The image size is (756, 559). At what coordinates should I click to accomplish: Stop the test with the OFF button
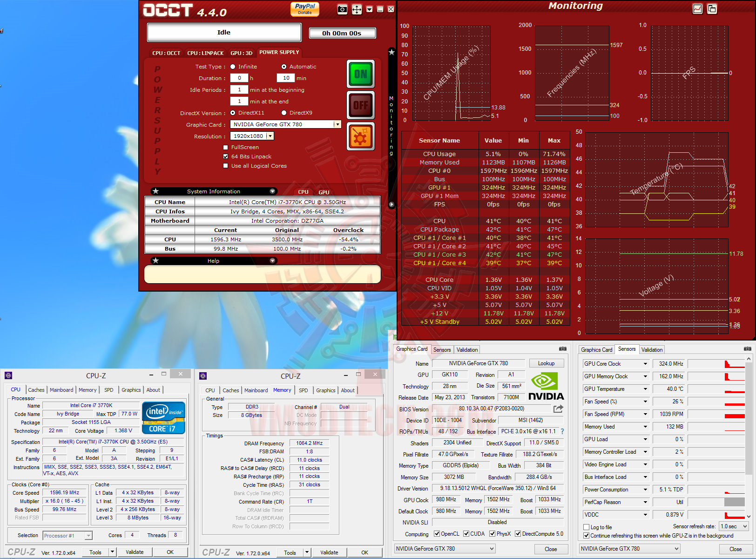361,105
